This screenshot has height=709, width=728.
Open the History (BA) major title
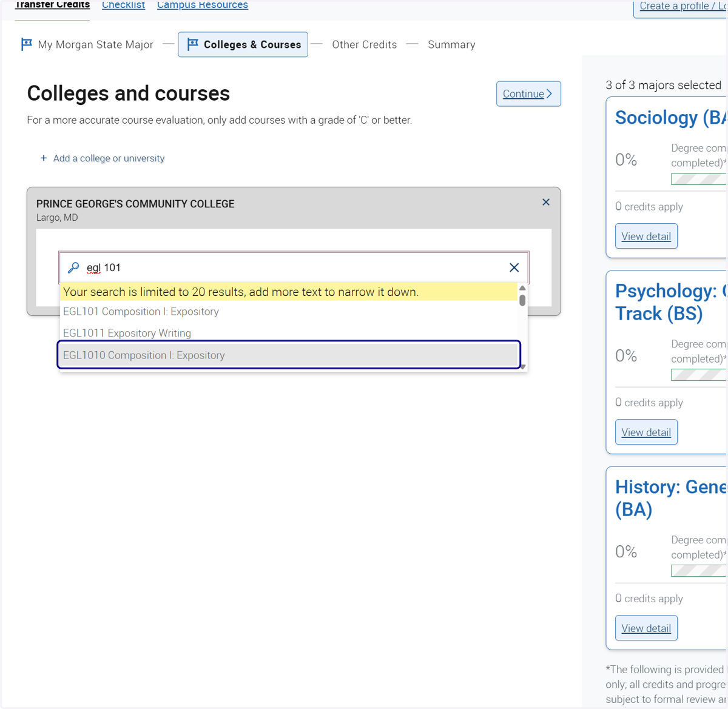click(x=671, y=498)
